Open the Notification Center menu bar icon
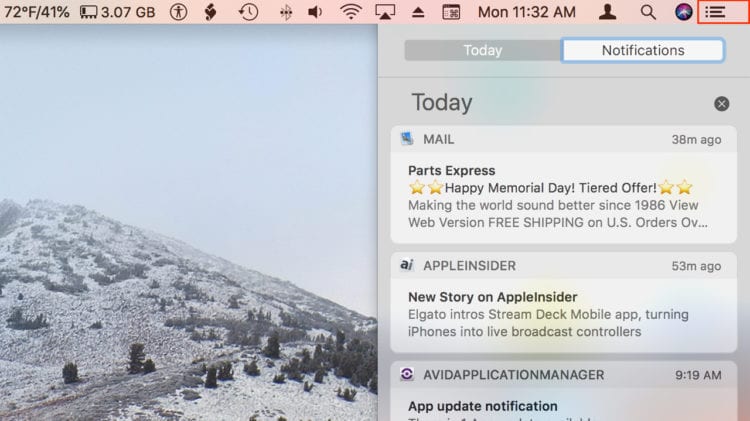Screen dimensions: 750x421 coord(714,12)
